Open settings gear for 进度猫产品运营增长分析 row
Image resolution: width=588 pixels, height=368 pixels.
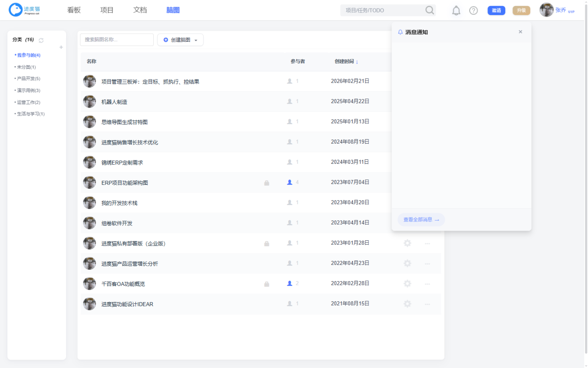click(407, 263)
